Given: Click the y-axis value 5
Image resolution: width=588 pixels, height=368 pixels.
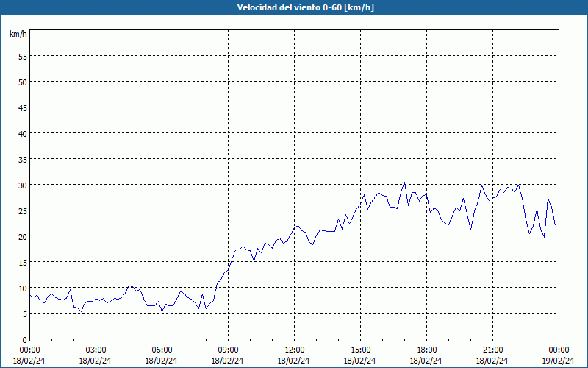Looking at the screenshot, I should click(x=25, y=314).
